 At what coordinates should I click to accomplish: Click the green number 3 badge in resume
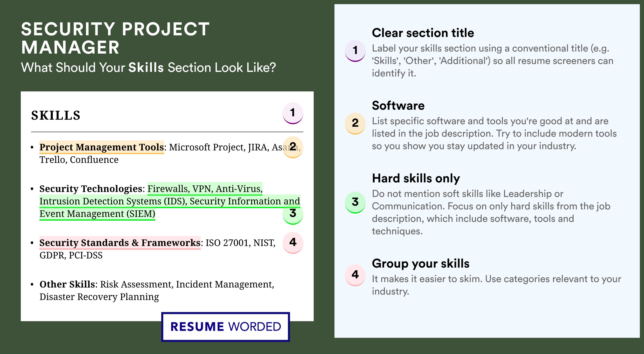point(293,214)
